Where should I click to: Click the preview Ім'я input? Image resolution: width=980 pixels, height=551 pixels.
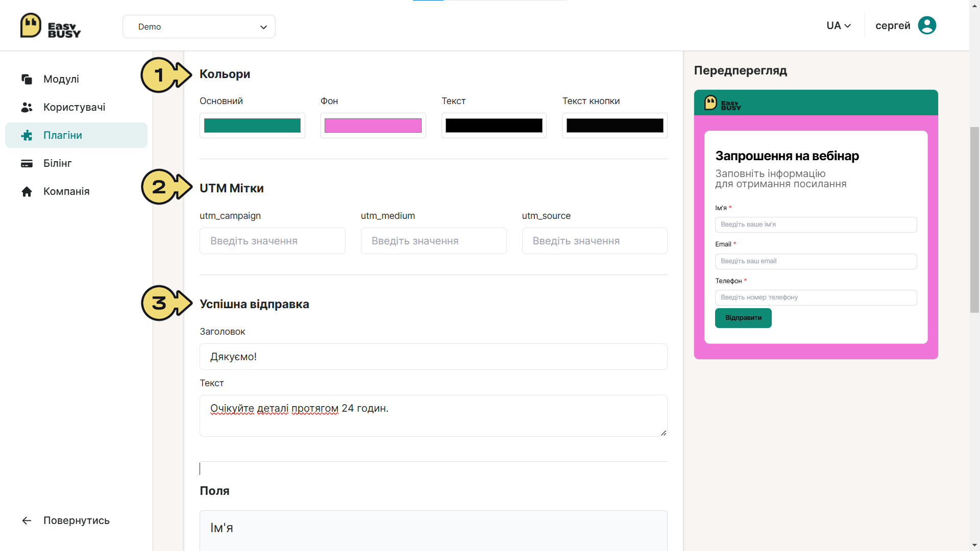(816, 224)
